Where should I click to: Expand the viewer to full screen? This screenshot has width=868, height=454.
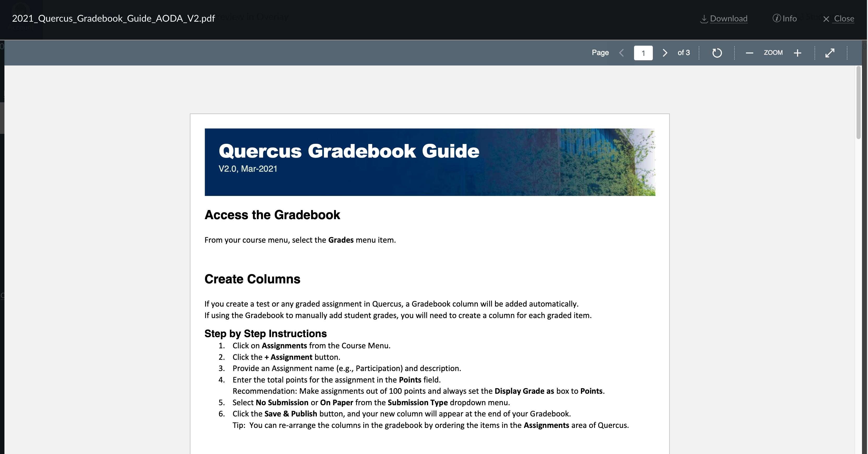[830, 53]
